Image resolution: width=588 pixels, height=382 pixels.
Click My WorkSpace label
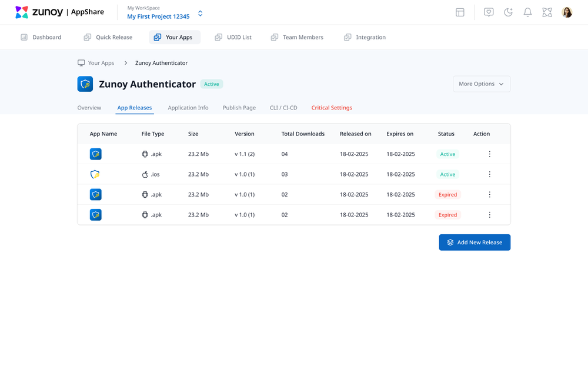[143, 8]
